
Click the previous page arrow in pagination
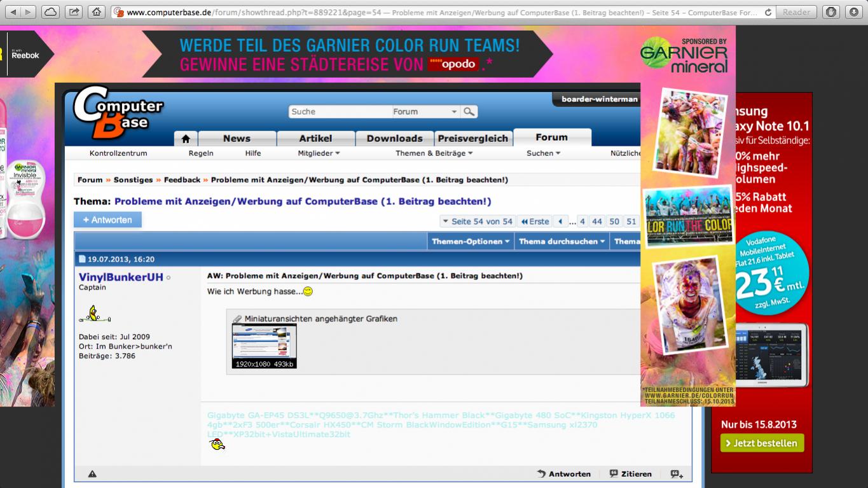tap(560, 221)
